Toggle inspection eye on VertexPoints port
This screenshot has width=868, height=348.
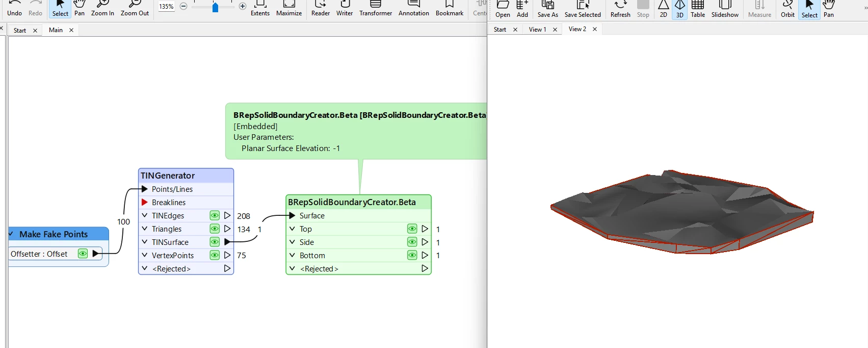(215, 255)
